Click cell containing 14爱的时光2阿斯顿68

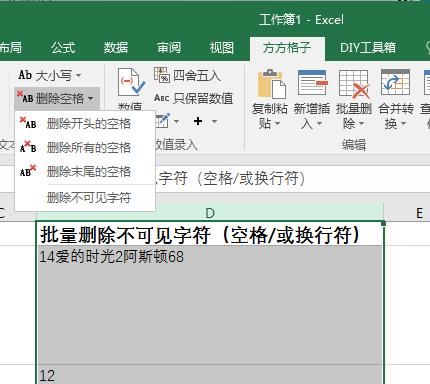tap(210, 305)
